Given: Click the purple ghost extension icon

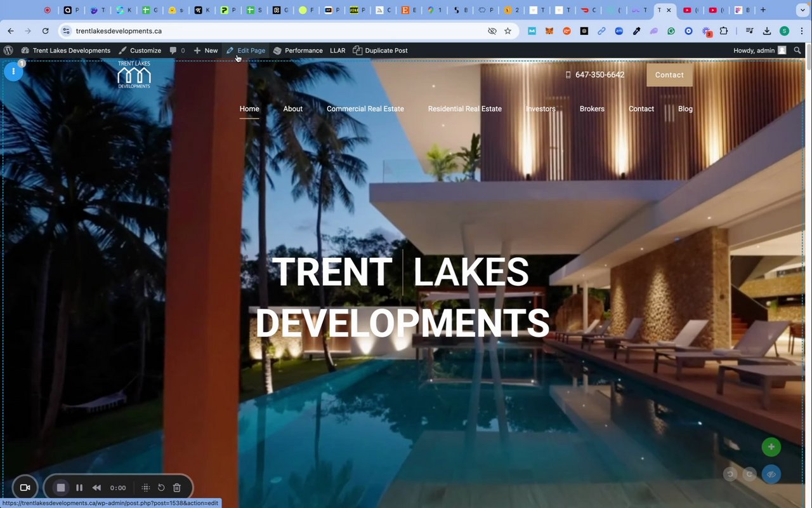Looking at the screenshot, I should point(653,30).
